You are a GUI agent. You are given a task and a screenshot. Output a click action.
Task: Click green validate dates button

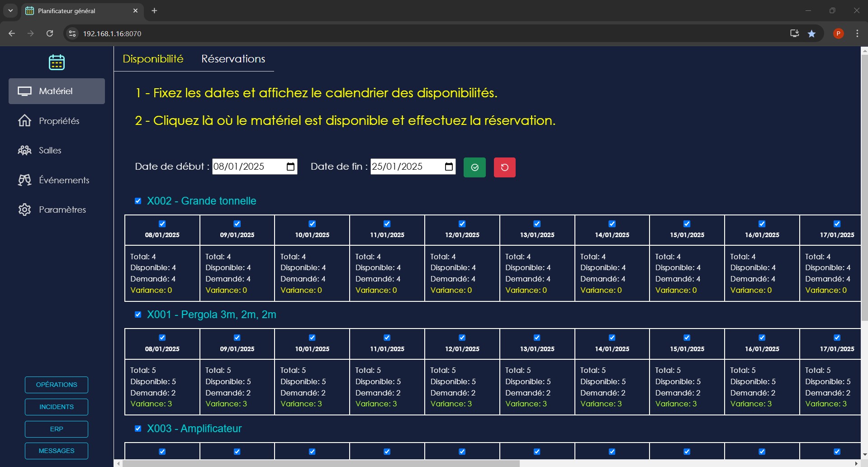point(474,167)
